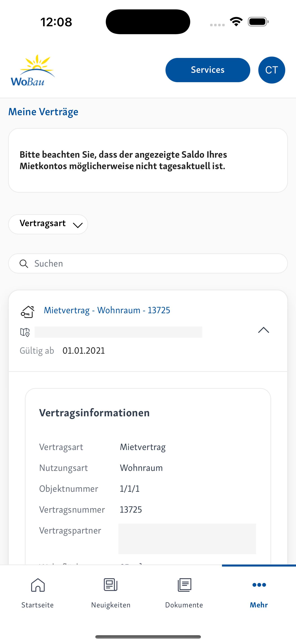Tap the magnifier search icon
The width and height of the screenshot is (296, 644).
pyautogui.click(x=24, y=263)
